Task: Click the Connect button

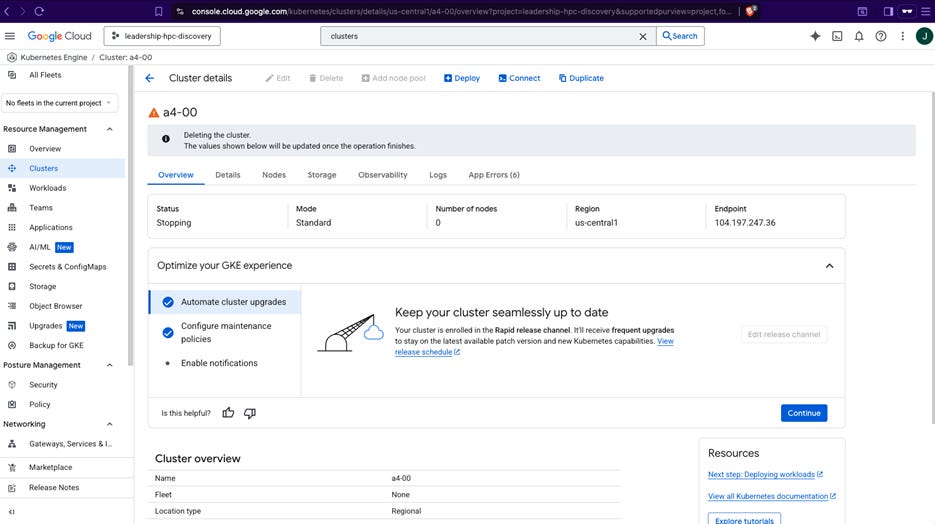Action: [x=519, y=78]
